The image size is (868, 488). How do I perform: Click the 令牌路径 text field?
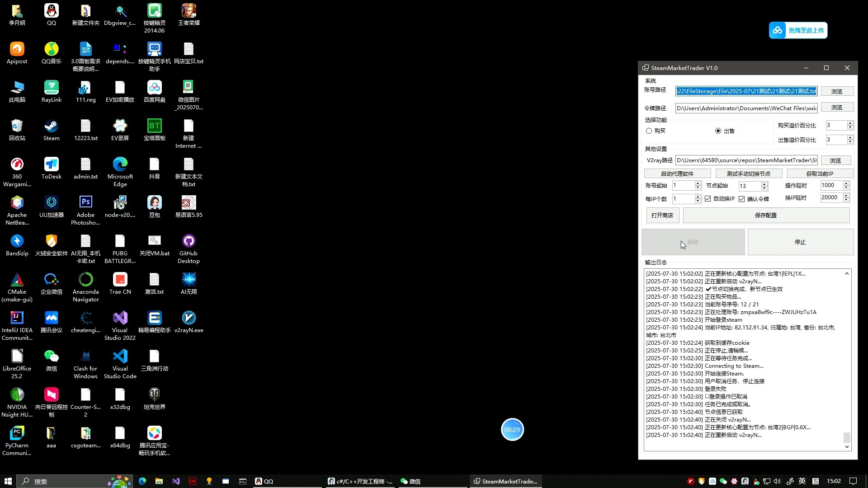tap(746, 108)
